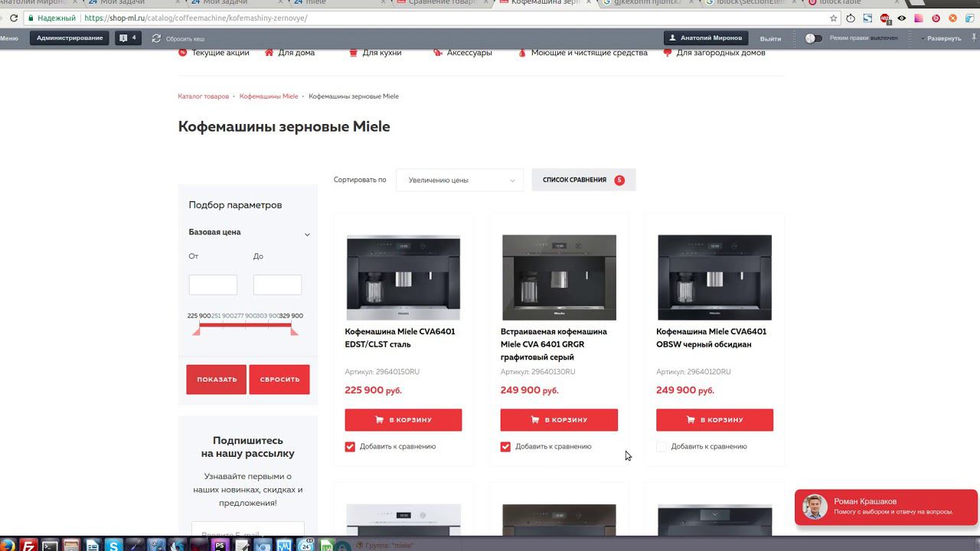Open the Увеличению цены sort dropdown
Image resolution: width=980 pixels, height=551 pixels.
[x=459, y=181]
